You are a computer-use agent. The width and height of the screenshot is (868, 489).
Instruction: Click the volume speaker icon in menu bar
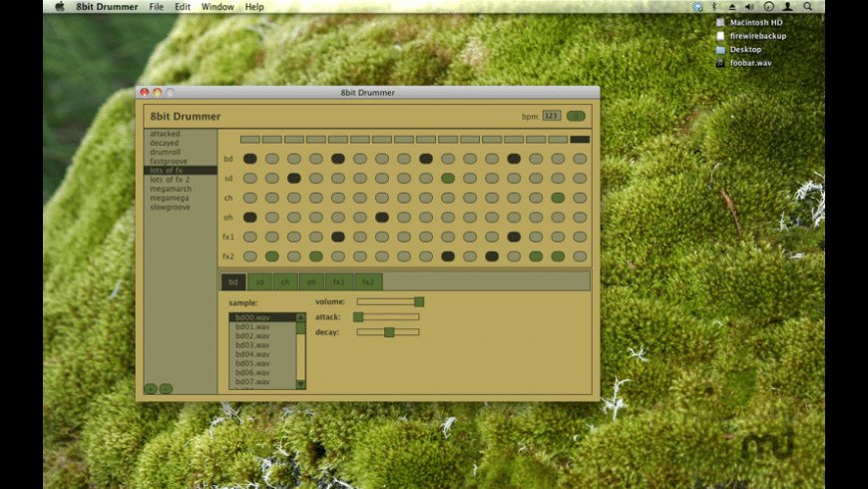[749, 7]
